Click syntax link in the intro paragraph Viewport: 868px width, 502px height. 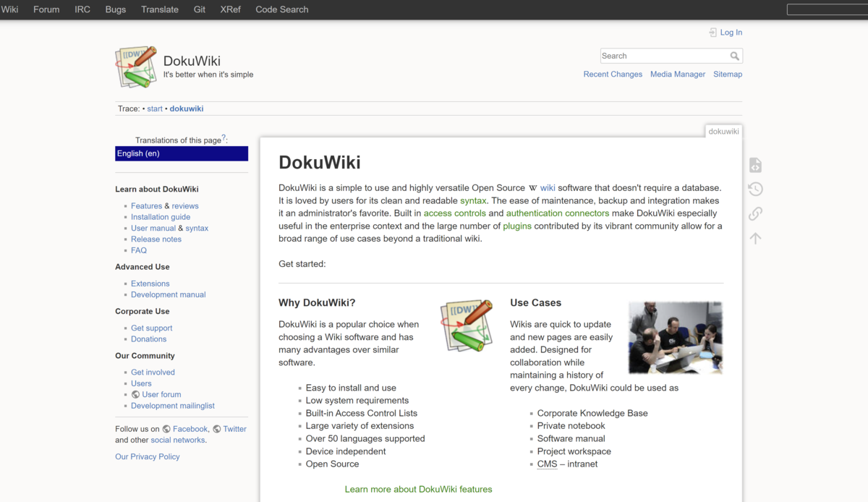click(473, 200)
